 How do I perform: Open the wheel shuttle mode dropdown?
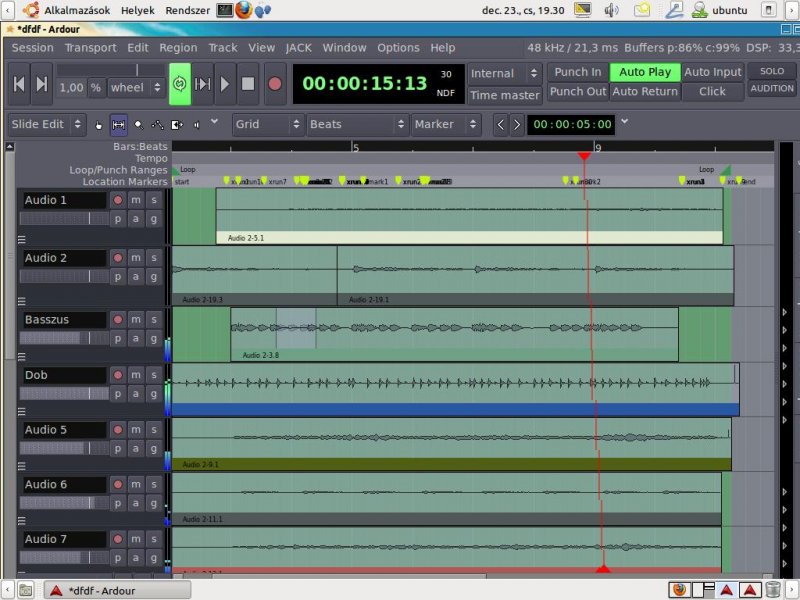[135, 88]
